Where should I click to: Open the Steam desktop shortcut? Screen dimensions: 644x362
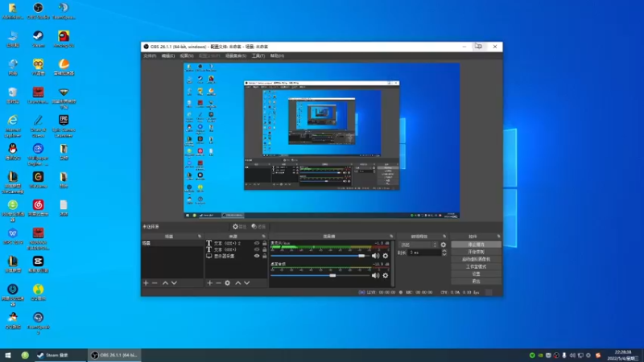point(38,39)
